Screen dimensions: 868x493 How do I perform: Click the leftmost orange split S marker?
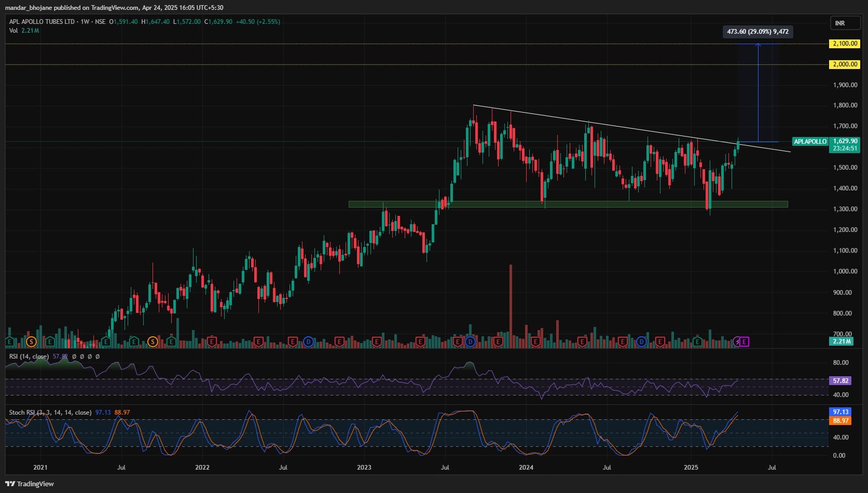tap(31, 341)
